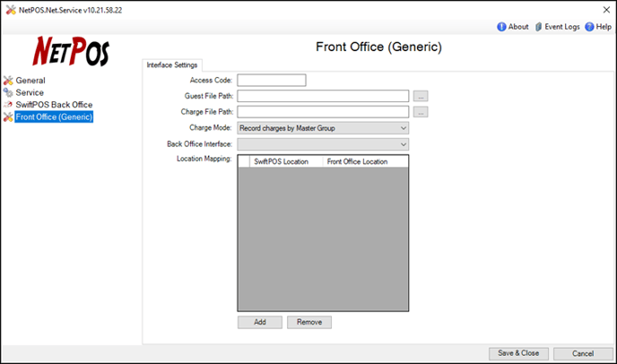Click the Help question mark icon
The image size is (617, 364).
[x=589, y=27]
